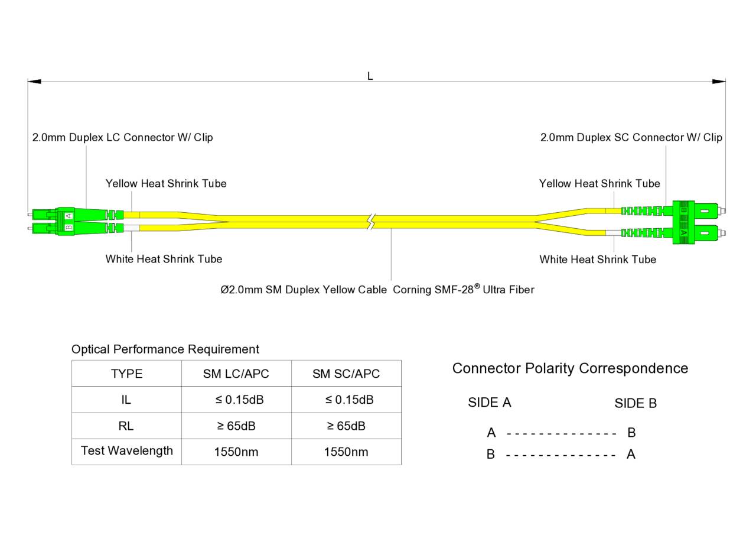The image size is (756, 535).
Task: Select the "SIDE B" polarity column heading
Action: pyautogui.click(x=636, y=403)
